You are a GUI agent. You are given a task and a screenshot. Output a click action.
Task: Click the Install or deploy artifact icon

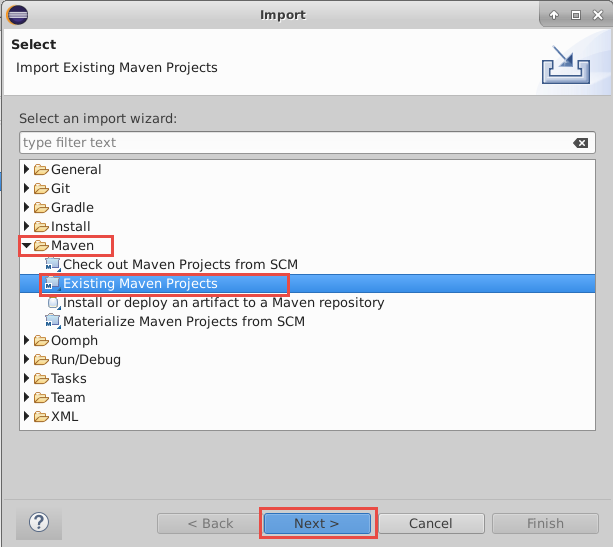coord(54,303)
